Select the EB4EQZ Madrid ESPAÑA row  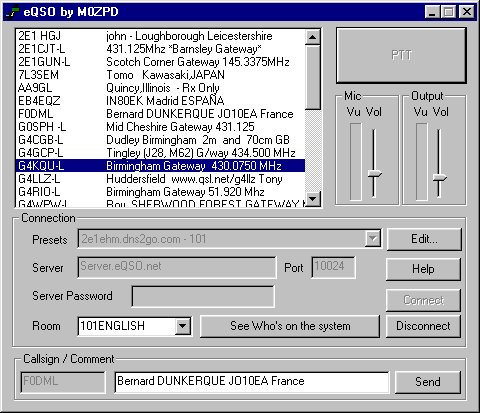pos(160,101)
